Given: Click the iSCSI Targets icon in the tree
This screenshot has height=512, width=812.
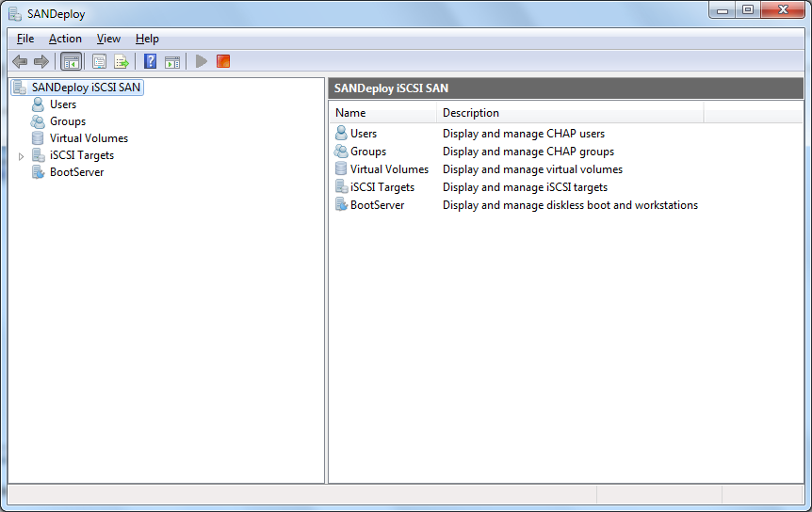Looking at the screenshot, I should coord(39,155).
